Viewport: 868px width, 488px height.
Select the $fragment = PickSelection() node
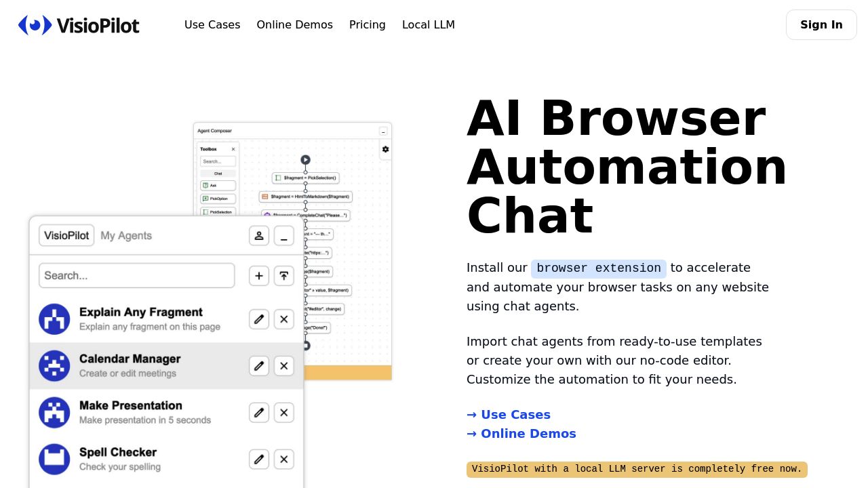click(x=305, y=178)
